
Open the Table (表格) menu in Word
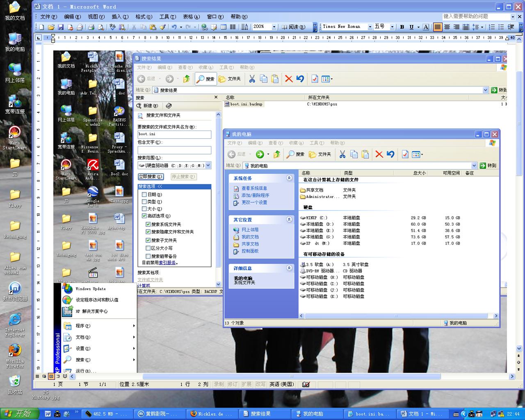191,17
